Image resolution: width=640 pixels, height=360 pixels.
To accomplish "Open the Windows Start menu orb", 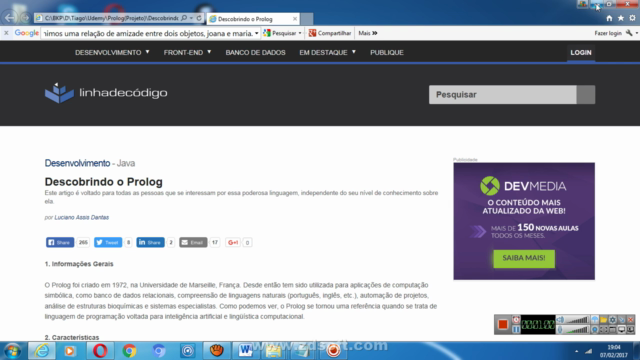I will tap(12, 351).
